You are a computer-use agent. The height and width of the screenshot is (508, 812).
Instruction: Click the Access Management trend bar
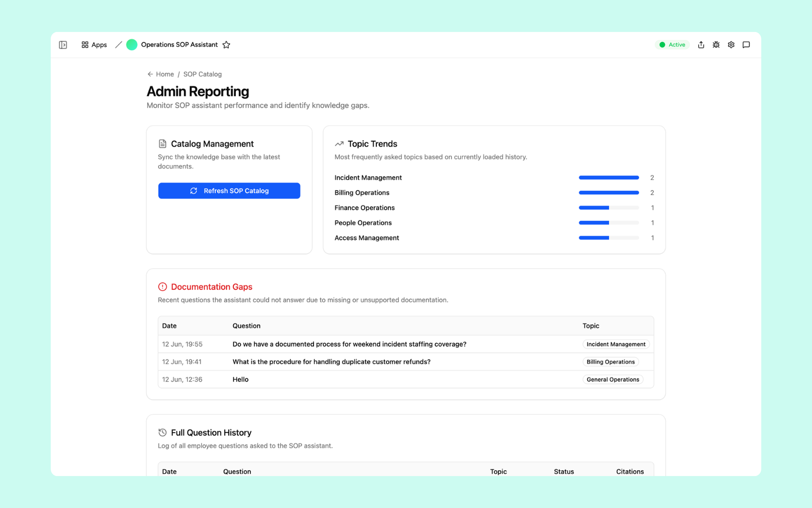pyautogui.click(x=609, y=238)
